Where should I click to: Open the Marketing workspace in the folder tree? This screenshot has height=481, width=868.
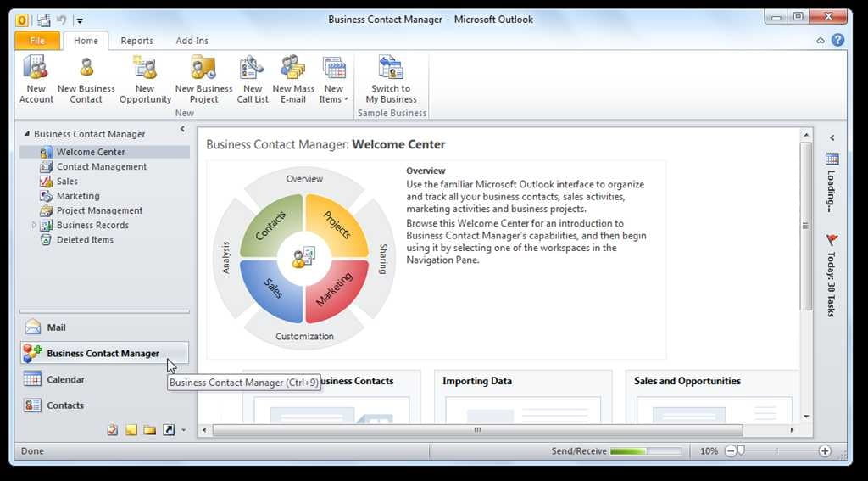pos(78,196)
